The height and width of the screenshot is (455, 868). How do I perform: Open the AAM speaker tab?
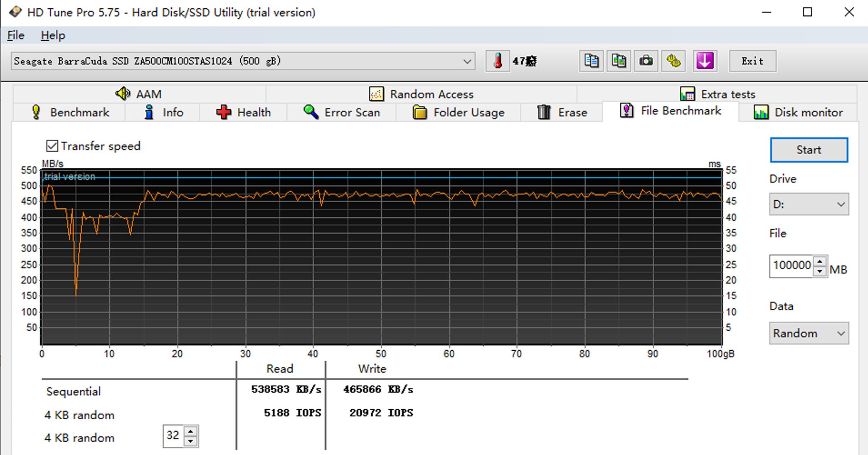tap(139, 94)
